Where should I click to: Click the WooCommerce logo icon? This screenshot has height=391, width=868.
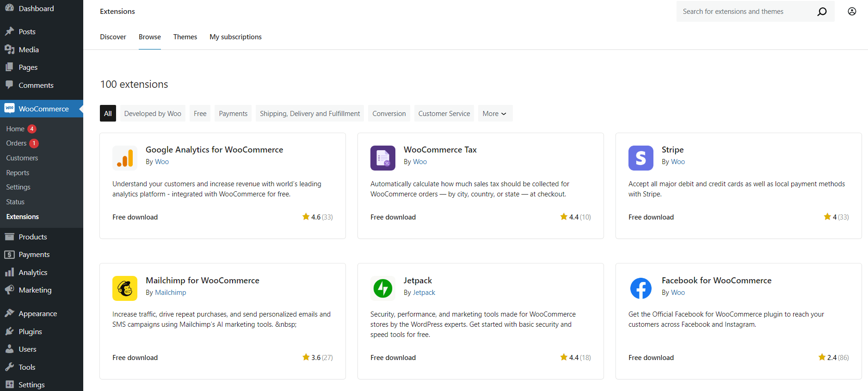[9, 108]
